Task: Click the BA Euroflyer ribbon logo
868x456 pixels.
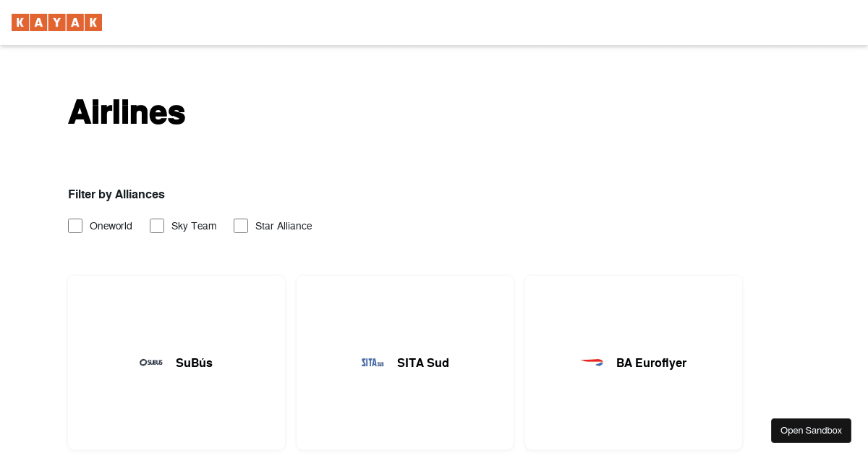Action: [x=592, y=362]
